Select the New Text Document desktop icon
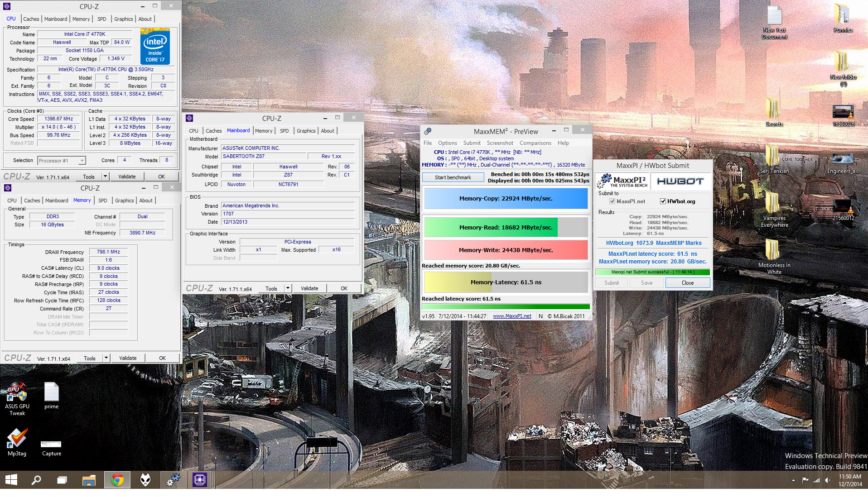Image resolution: width=868 pixels, height=497 pixels. pyautogui.click(x=774, y=23)
